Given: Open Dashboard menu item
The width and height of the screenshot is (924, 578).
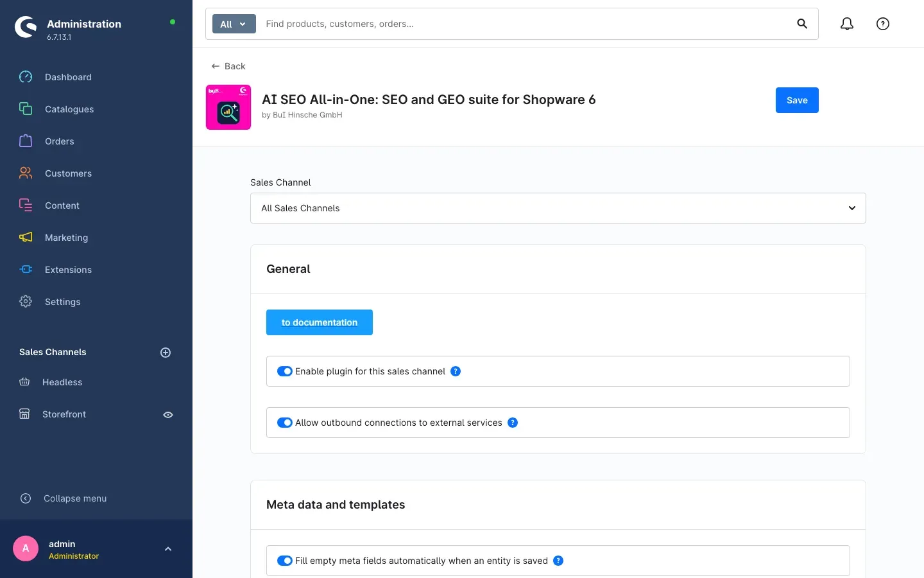Looking at the screenshot, I should [x=68, y=77].
